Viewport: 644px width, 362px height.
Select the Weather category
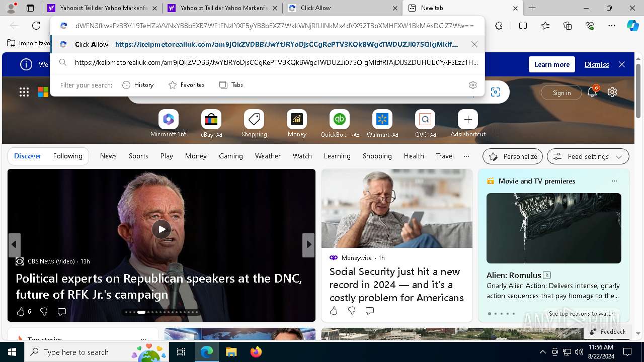pyautogui.click(x=268, y=156)
